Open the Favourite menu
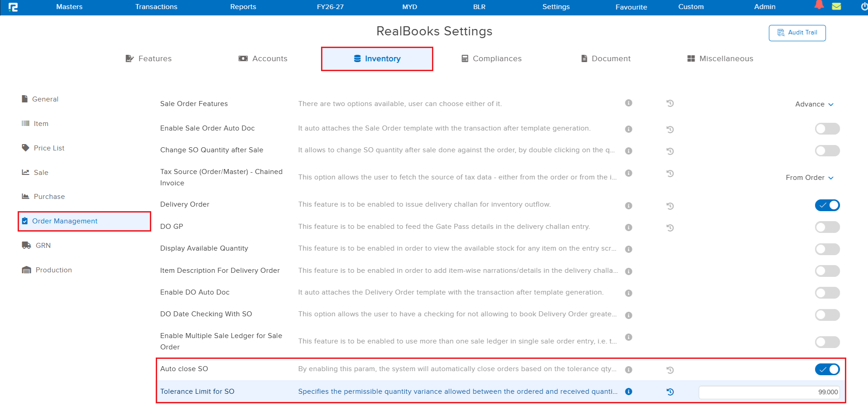The height and width of the screenshot is (411, 868). pyautogui.click(x=631, y=7)
